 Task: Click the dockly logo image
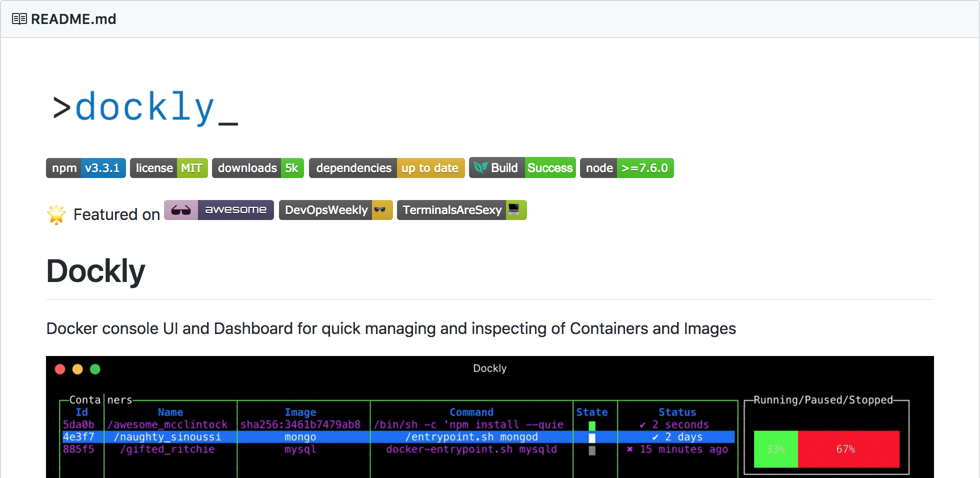tap(145, 107)
